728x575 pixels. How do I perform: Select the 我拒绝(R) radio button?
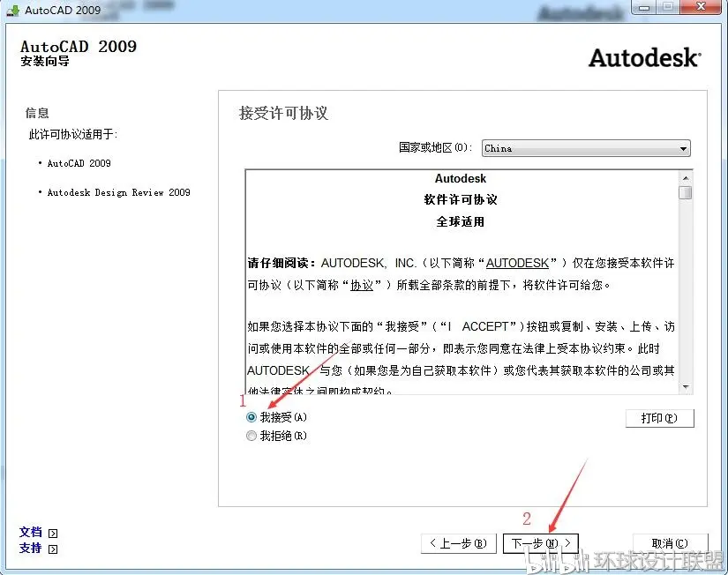[251, 436]
